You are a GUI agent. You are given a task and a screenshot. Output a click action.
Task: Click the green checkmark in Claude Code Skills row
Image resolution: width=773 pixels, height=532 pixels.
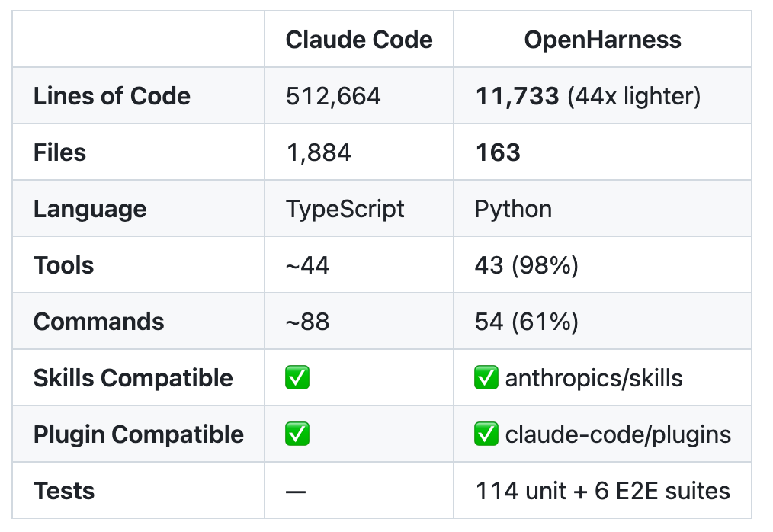click(297, 379)
